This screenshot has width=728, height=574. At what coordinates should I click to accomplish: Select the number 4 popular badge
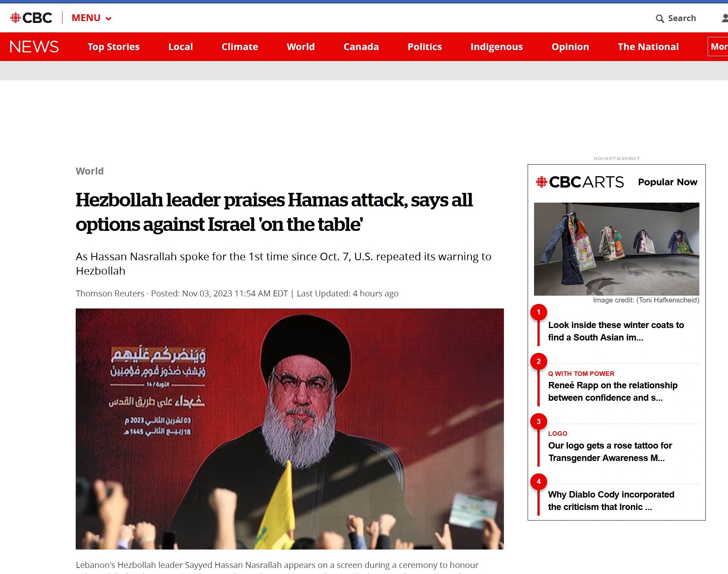click(x=539, y=481)
